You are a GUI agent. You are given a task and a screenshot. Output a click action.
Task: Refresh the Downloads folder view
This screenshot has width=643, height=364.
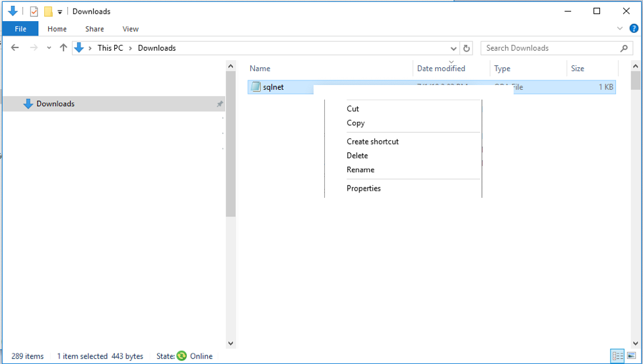(x=467, y=48)
